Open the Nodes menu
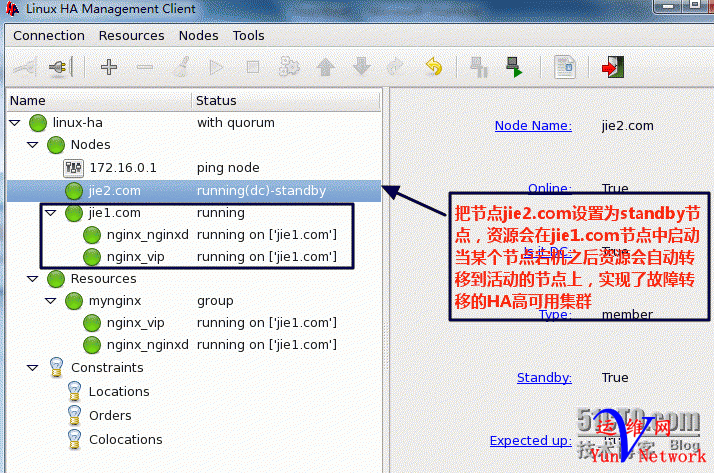This screenshot has width=714, height=473. [x=199, y=36]
